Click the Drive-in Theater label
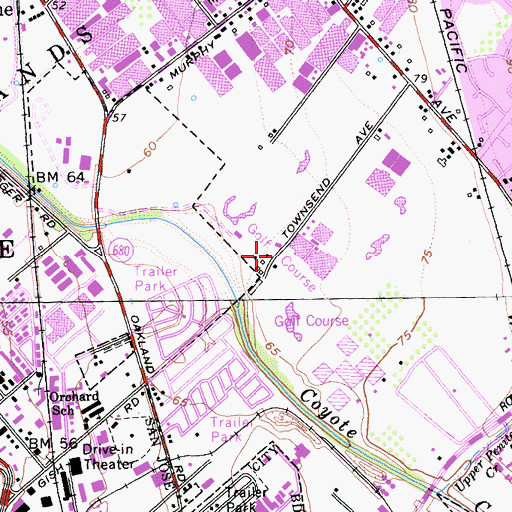The width and height of the screenshot is (512, 512). pyautogui.click(x=108, y=457)
